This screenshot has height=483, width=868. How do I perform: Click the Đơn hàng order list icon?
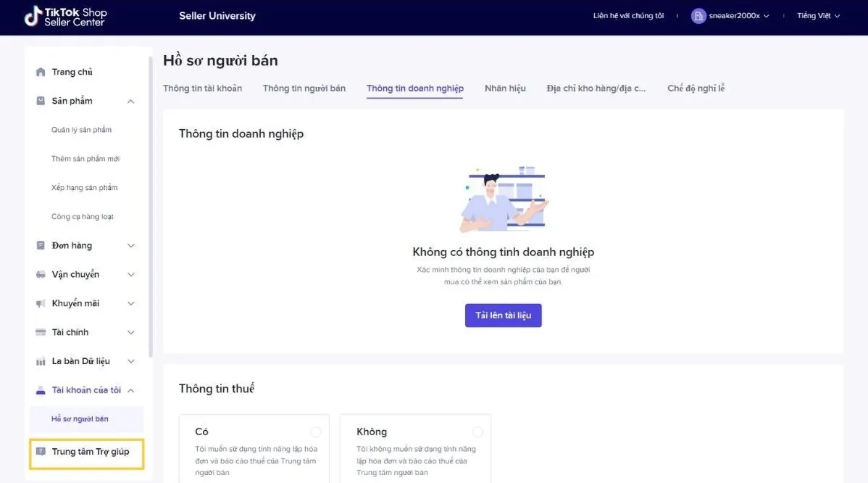41,245
